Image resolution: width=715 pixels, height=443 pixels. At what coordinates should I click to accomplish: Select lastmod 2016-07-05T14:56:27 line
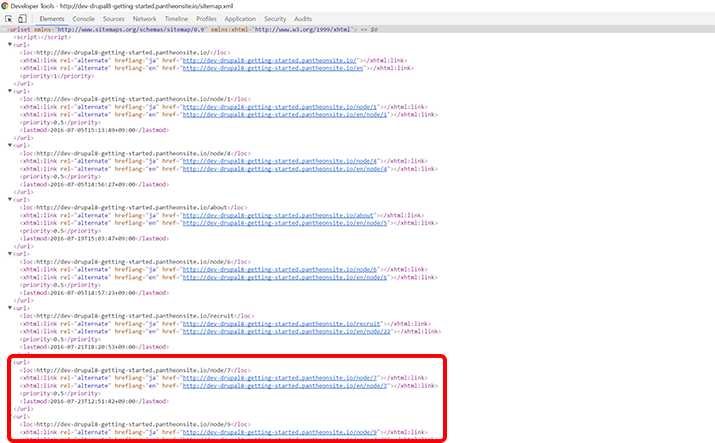94,184
